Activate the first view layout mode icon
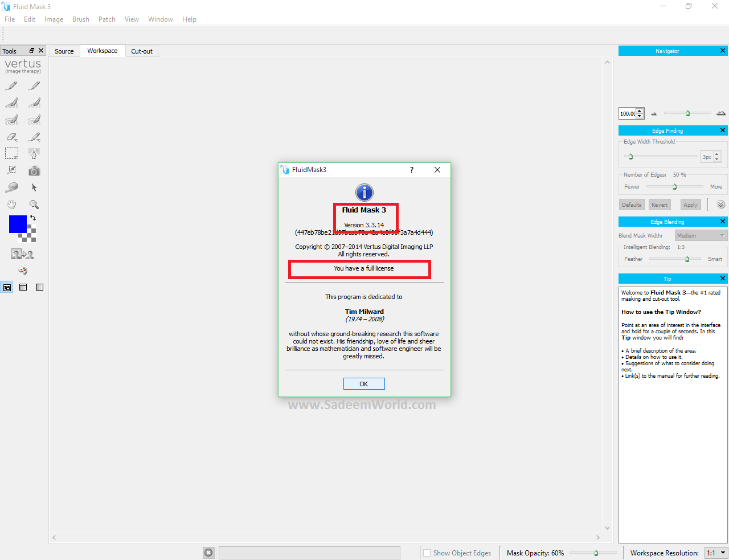Viewport: 729px width, 560px height. (7, 287)
